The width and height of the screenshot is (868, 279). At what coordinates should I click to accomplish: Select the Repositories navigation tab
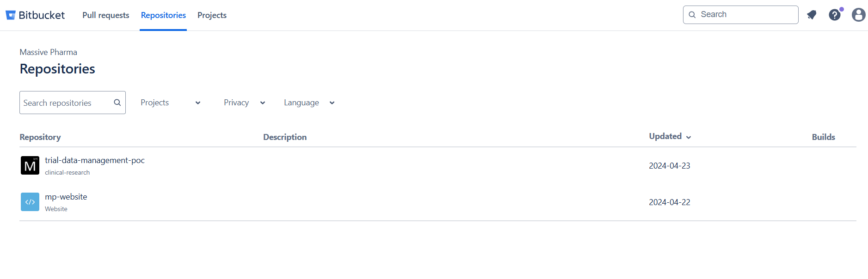point(163,15)
